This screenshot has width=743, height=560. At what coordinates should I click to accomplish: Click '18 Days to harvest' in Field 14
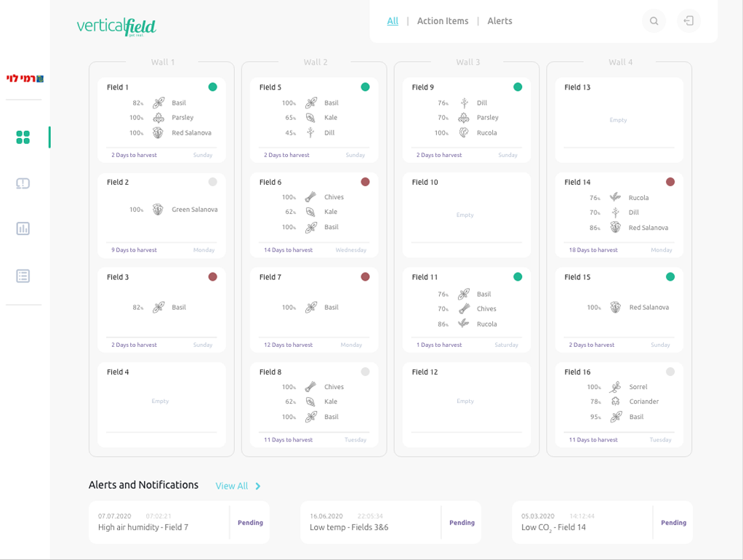point(593,250)
